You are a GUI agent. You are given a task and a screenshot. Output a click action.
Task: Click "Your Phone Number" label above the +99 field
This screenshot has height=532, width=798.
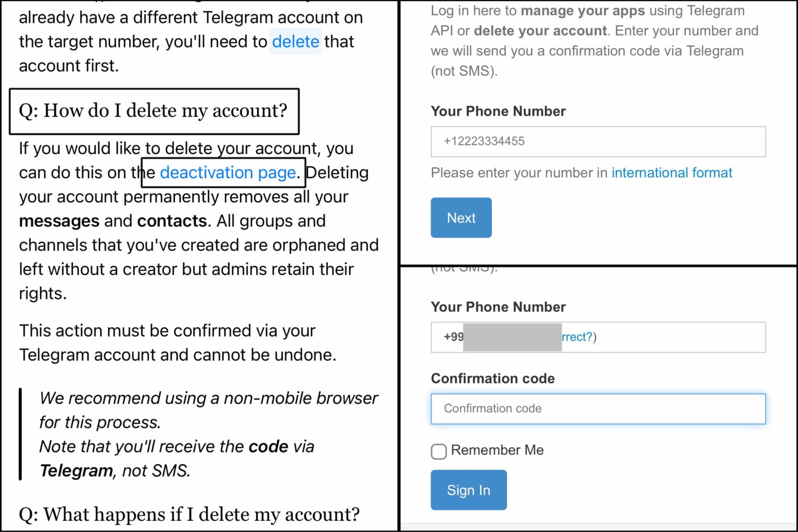point(498,307)
